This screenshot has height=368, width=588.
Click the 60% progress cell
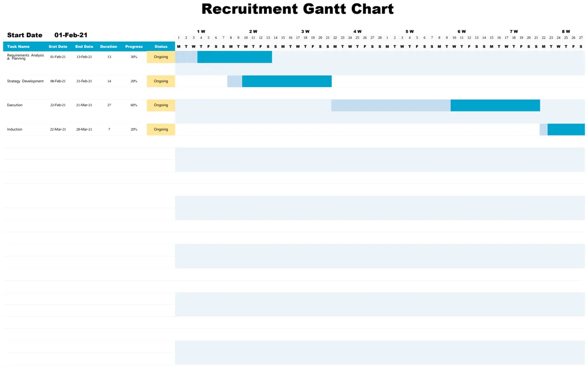tap(134, 105)
